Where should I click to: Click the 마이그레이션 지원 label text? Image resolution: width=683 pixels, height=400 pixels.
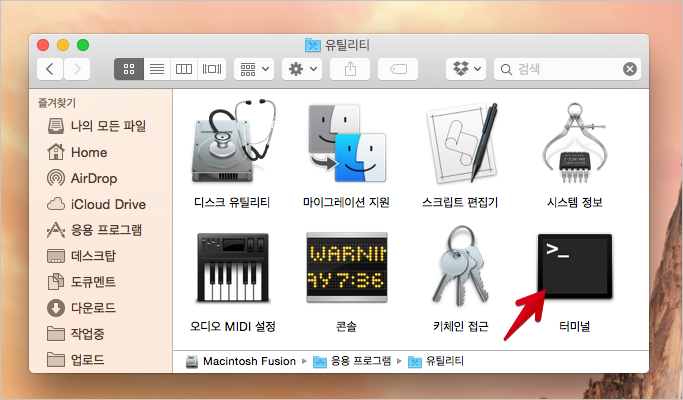pyautogui.click(x=346, y=202)
